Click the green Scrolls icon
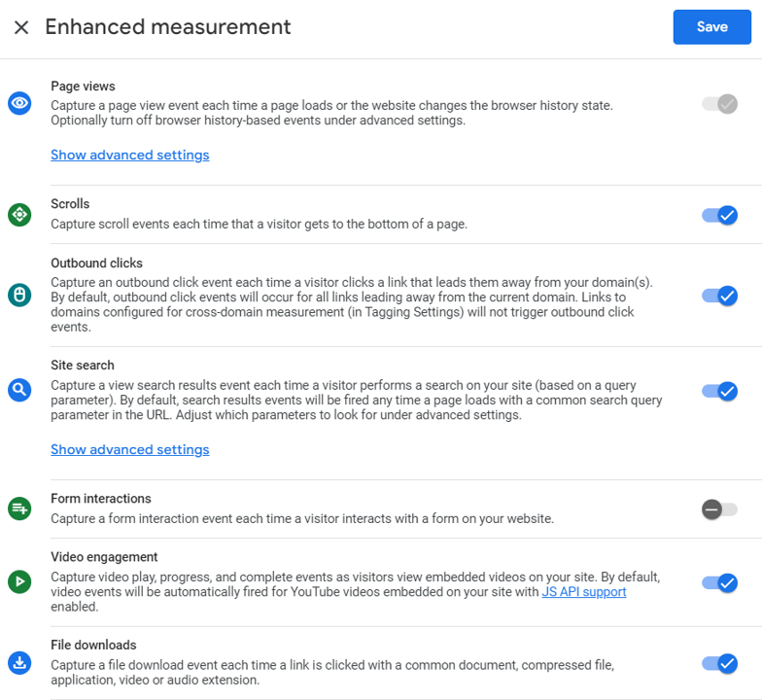This screenshot has height=700, width=762. pos(19,214)
